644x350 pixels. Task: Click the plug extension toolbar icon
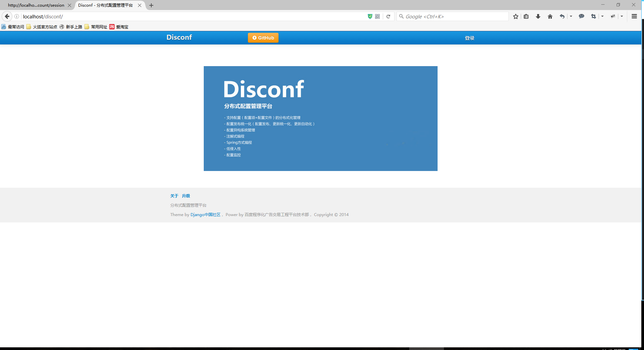[x=613, y=16]
